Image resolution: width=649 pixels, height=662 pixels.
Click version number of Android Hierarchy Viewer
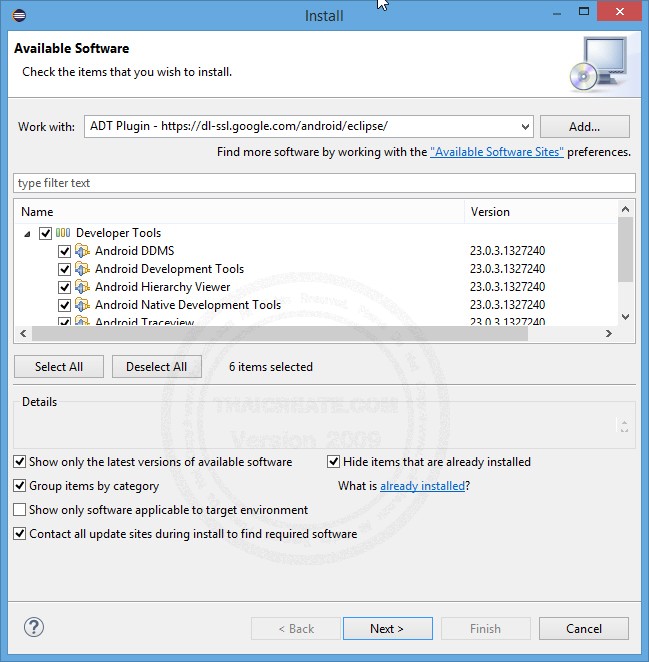click(x=508, y=287)
